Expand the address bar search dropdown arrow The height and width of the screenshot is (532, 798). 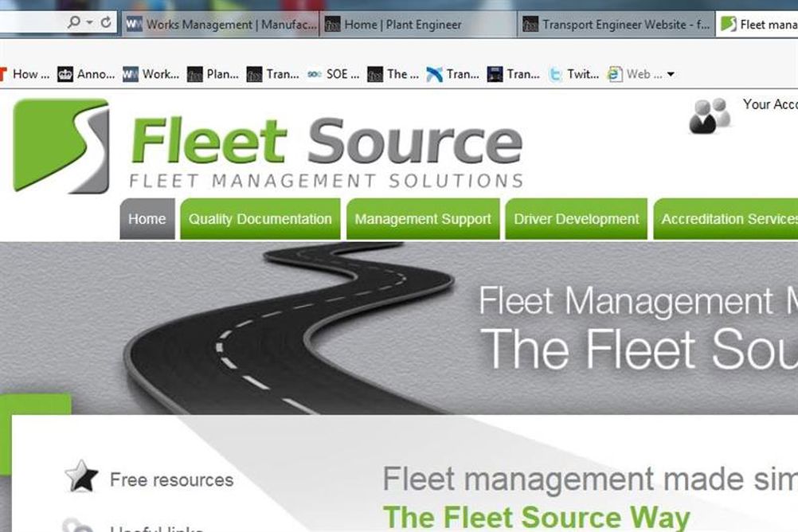pyautogui.click(x=89, y=23)
